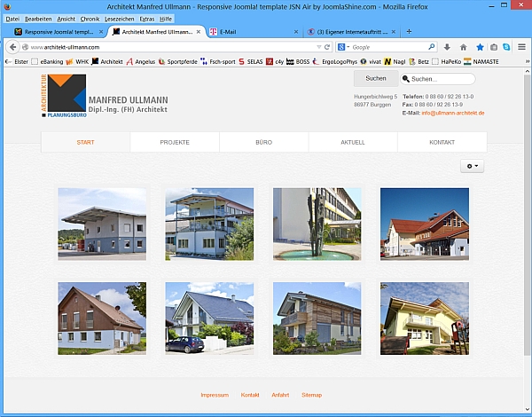
Task: Click the architect logo in site header
Action: pos(64,96)
